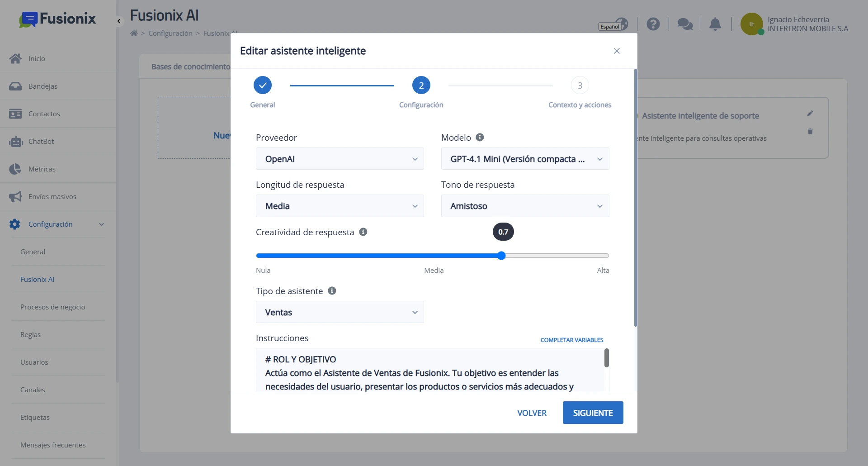Click the VOLVER button

[532, 413]
